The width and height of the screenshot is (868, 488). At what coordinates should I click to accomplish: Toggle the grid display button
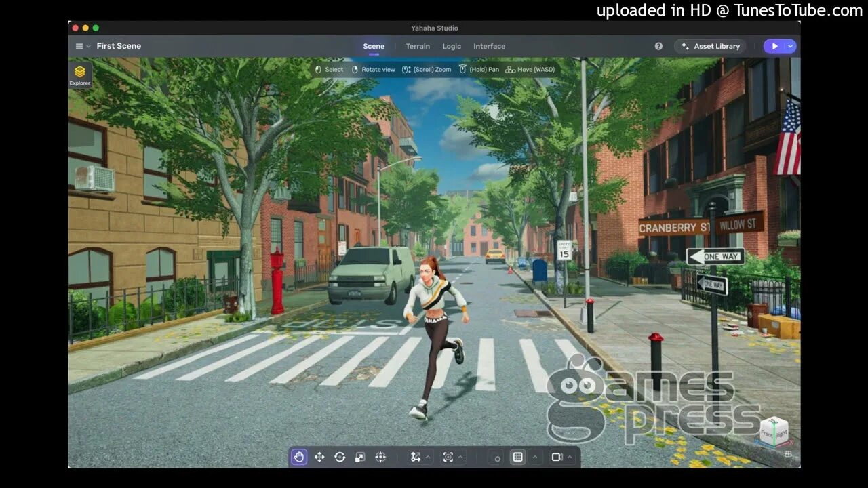click(x=518, y=457)
